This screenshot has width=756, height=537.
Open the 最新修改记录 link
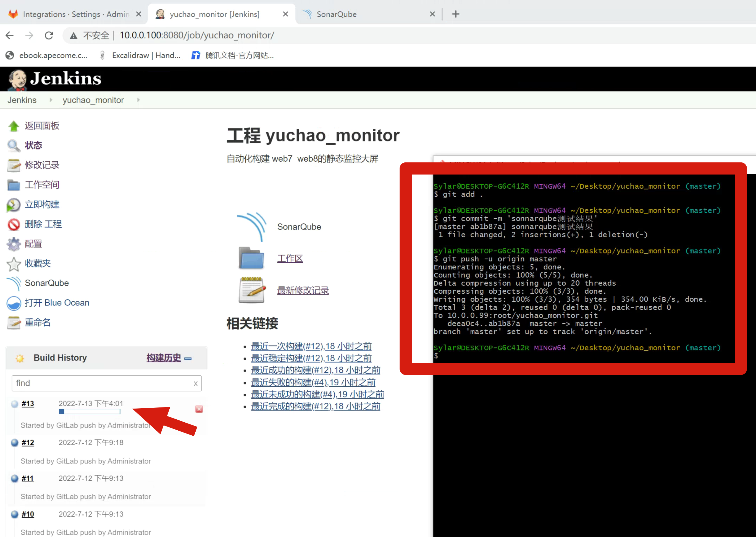303,290
